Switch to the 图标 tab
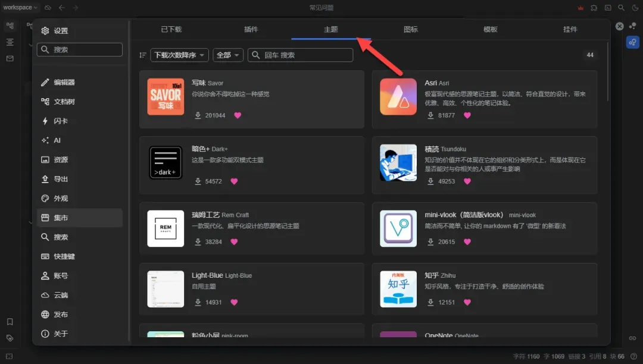Image resolution: width=643 pixels, height=364 pixels. pos(410,30)
